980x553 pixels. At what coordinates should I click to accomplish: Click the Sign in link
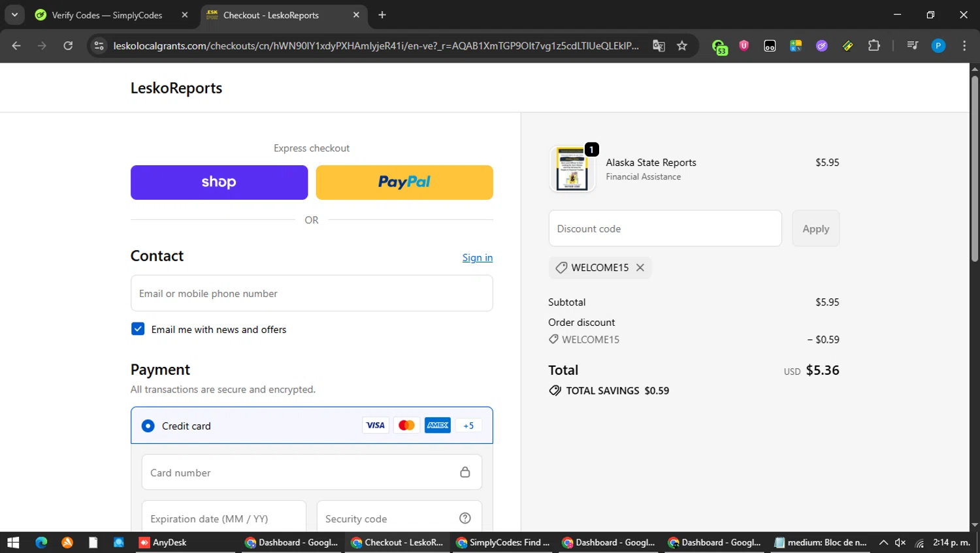(478, 258)
